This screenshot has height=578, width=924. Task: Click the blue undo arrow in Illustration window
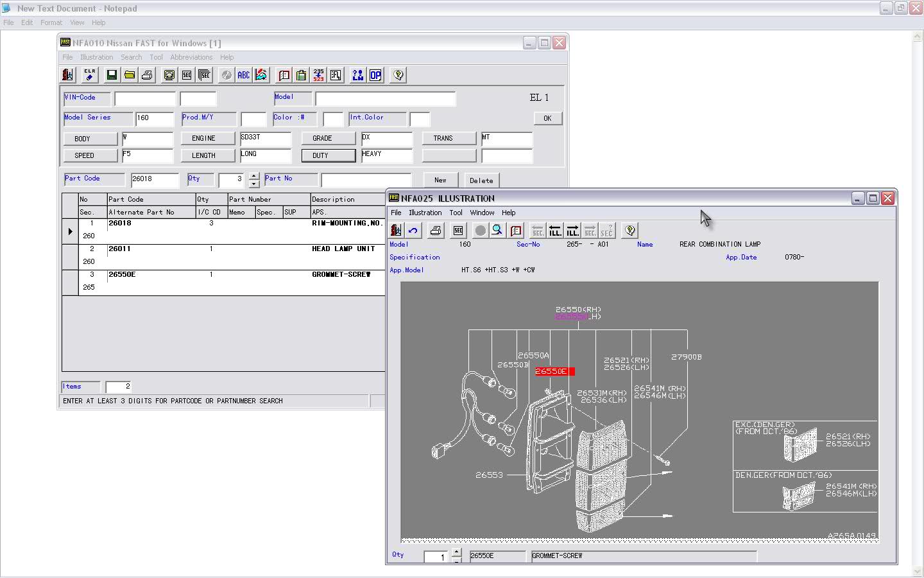click(413, 231)
